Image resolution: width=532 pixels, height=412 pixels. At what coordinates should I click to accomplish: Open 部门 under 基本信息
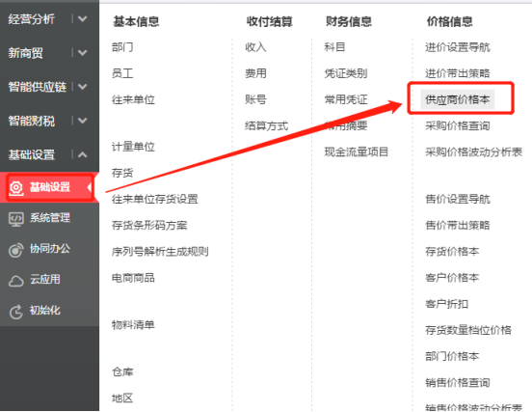tap(122, 47)
